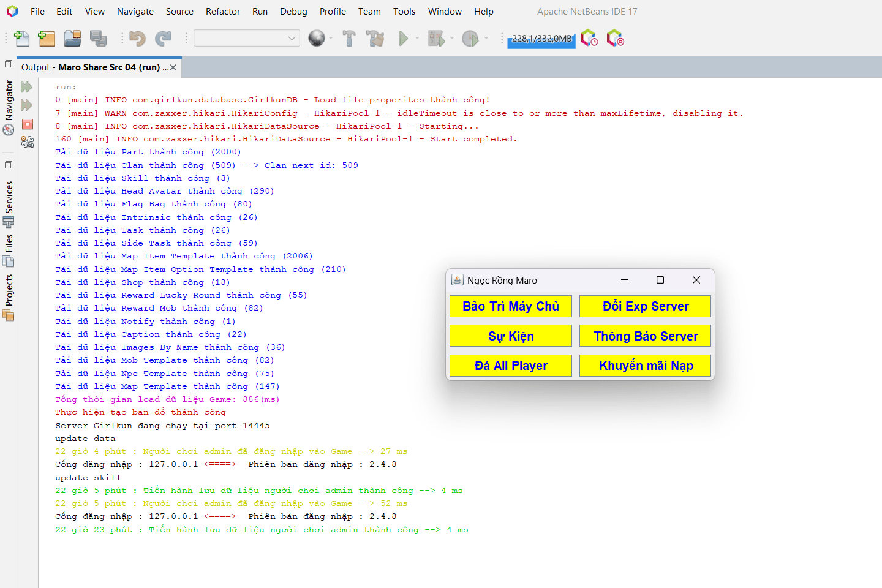
Task: Close the Output Maro Share Src tab
Action: [173, 67]
